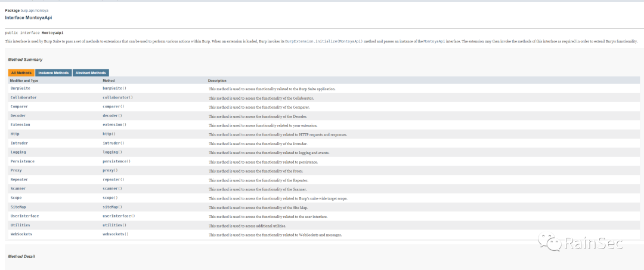Select the user interface description text
This screenshot has height=270, width=644.
268,217
